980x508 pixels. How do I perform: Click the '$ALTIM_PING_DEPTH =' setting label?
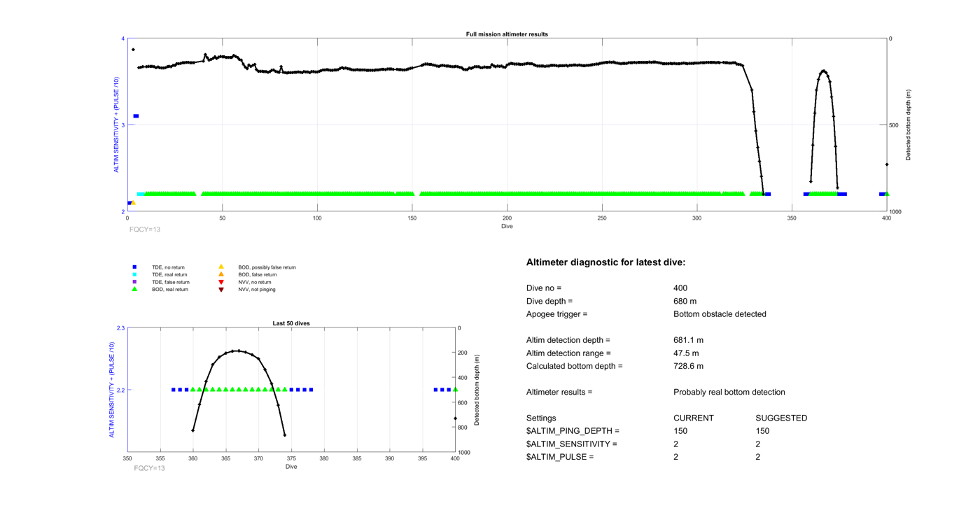coord(573,431)
